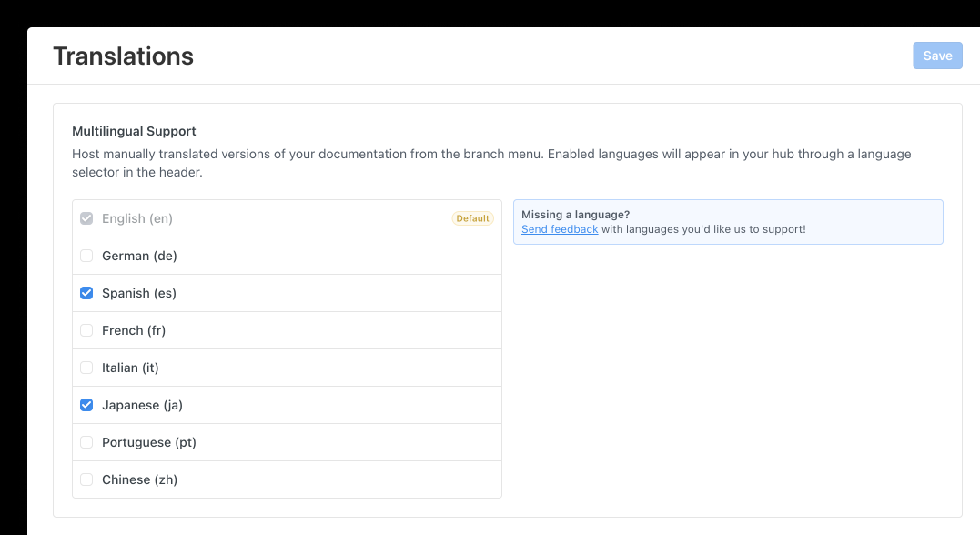Select the English (en) row

(273, 218)
